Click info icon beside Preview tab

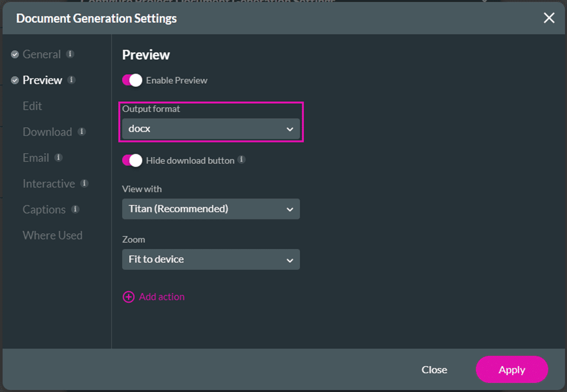[x=72, y=80]
